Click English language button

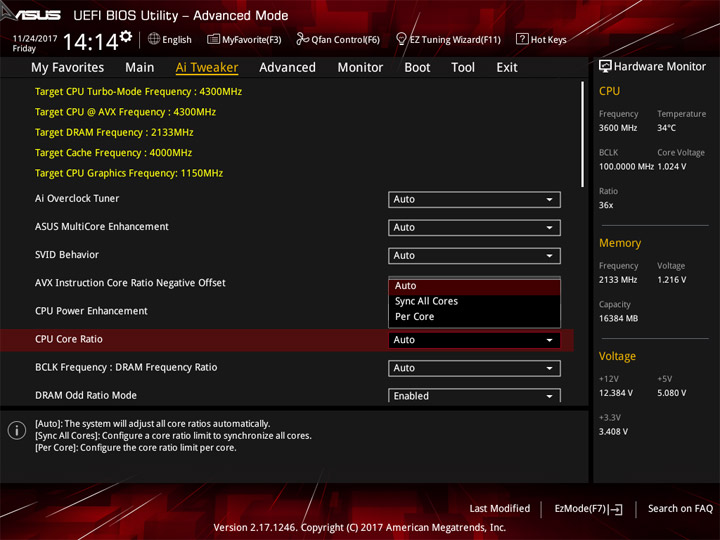[170, 39]
